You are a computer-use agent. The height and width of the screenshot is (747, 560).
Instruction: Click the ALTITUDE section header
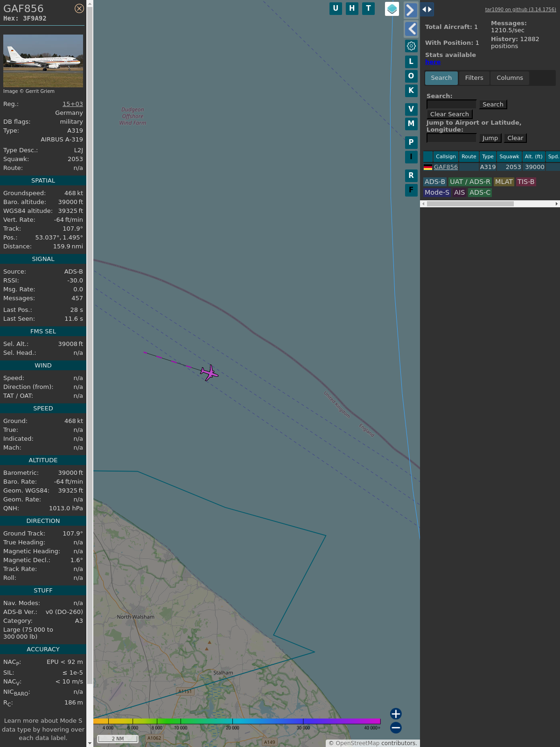(x=43, y=460)
